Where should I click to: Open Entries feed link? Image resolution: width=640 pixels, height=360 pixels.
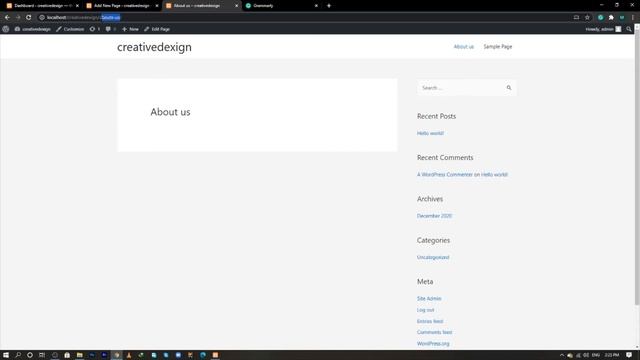click(x=430, y=321)
